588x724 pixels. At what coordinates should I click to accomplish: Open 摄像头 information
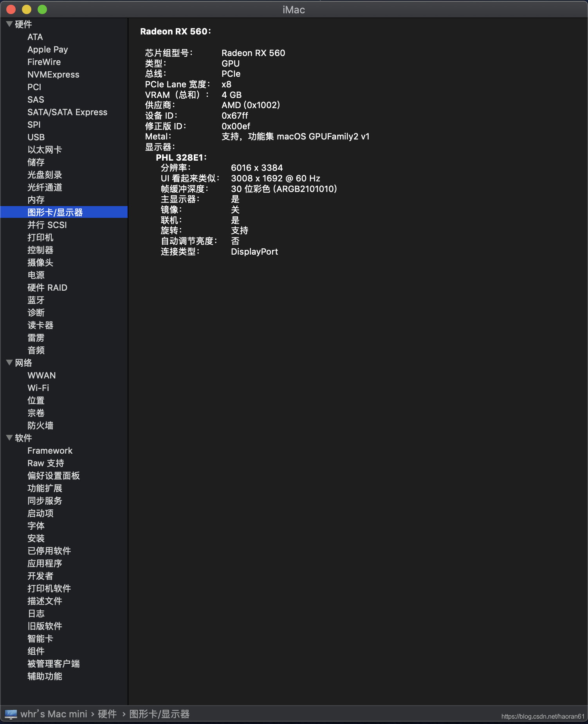coord(40,262)
